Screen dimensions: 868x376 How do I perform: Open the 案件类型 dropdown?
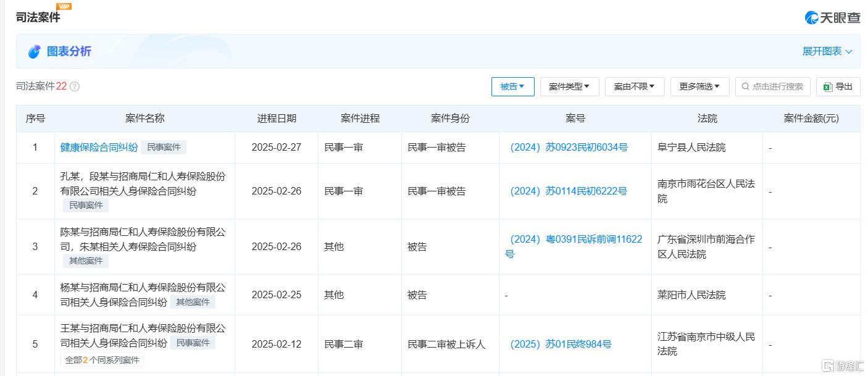[x=569, y=86]
